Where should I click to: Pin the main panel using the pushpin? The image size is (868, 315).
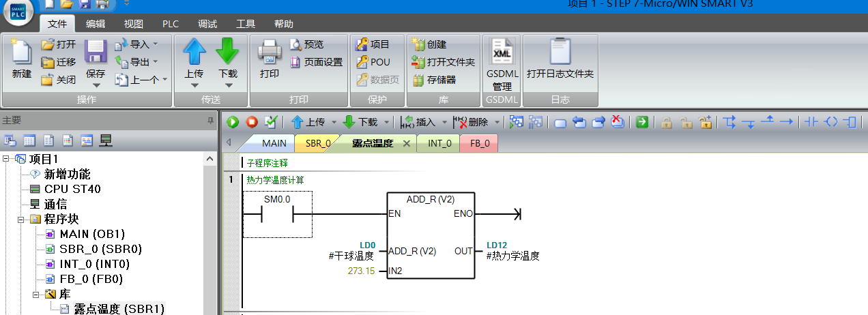tap(211, 120)
